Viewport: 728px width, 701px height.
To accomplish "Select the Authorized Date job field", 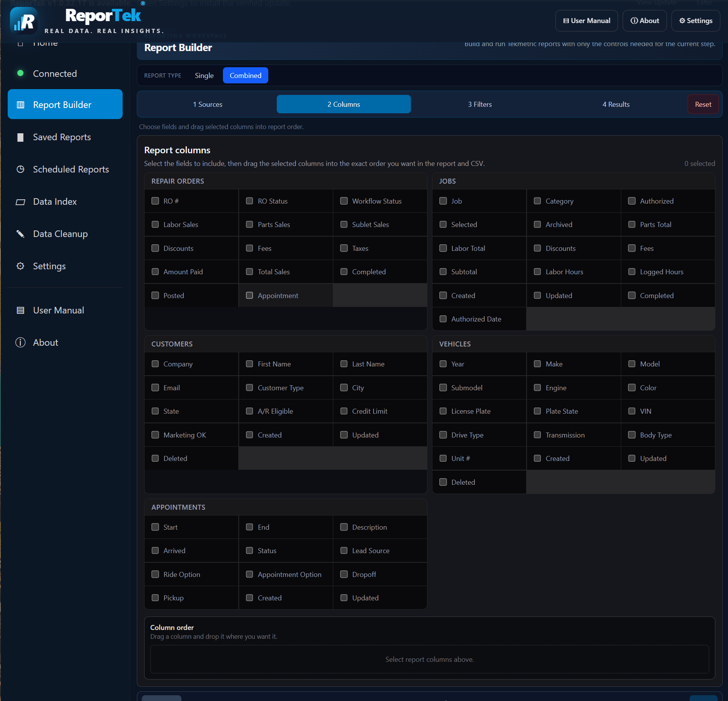I will (443, 319).
